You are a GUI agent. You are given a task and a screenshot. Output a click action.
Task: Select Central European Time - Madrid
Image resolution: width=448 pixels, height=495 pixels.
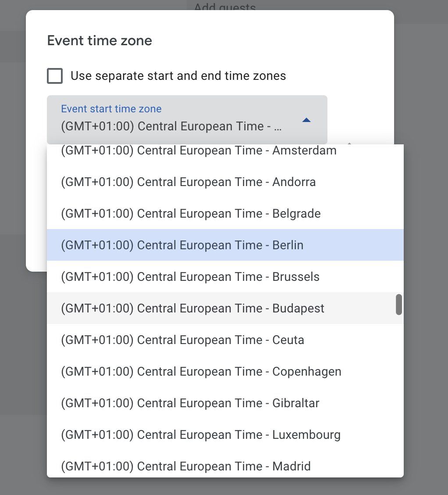click(186, 466)
